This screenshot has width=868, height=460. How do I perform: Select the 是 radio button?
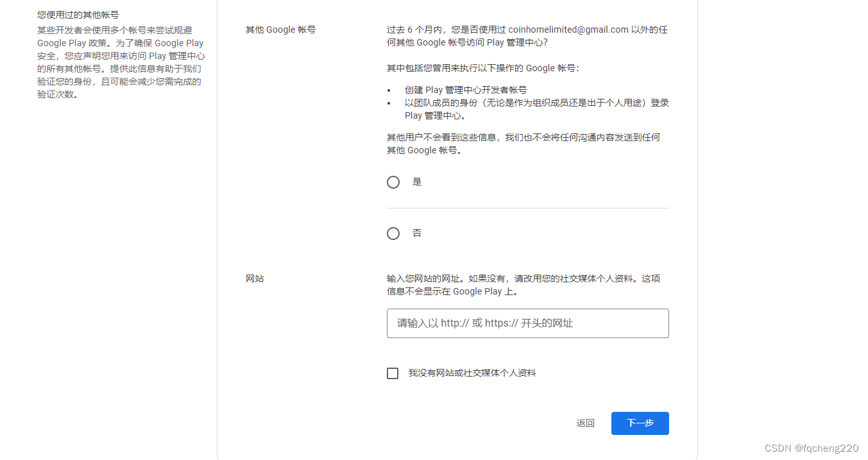[393, 182]
